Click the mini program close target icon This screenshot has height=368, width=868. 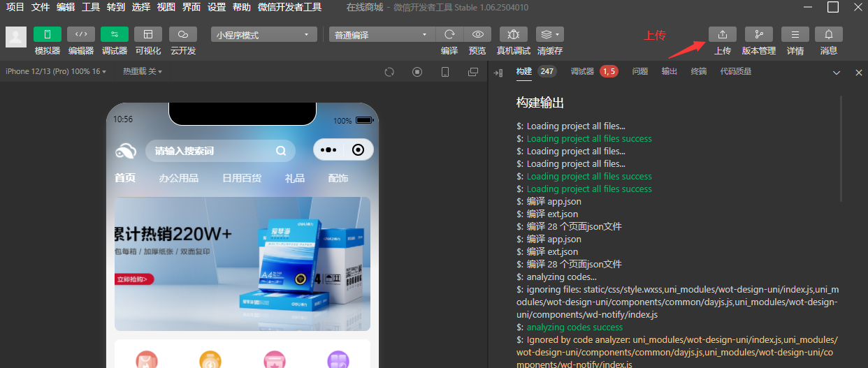[359, 150]
